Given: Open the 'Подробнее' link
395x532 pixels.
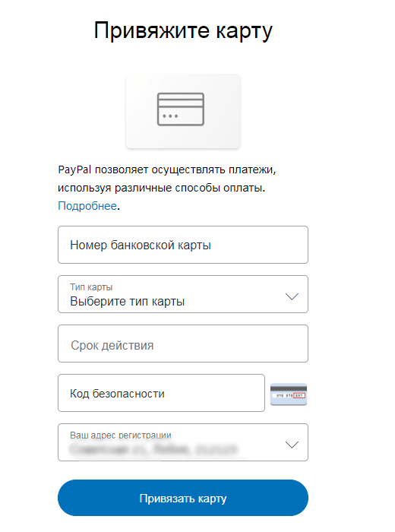Looking at the screenshot, I should 87,206.
